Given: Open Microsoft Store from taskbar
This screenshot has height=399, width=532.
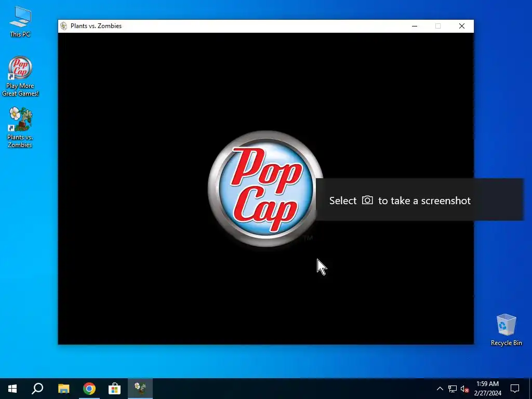Looking at the screenshot, I should click(x=115, y=389).
